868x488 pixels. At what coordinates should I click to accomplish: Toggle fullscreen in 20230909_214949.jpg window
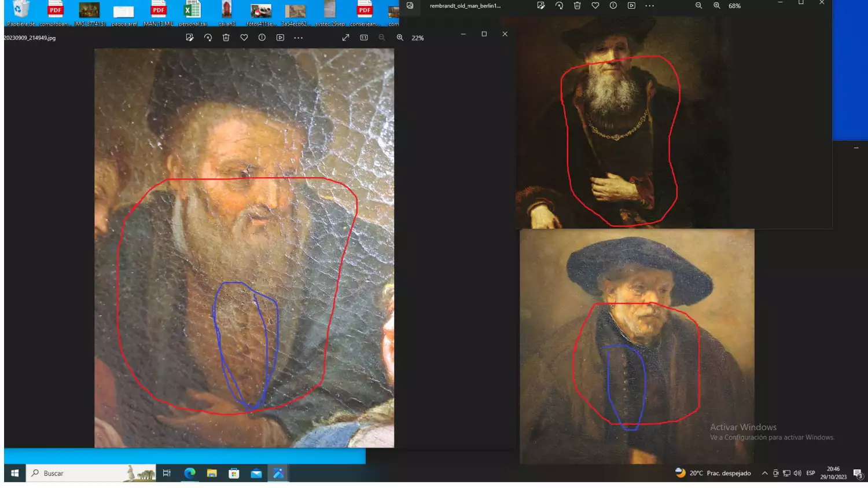coord(345,38)
